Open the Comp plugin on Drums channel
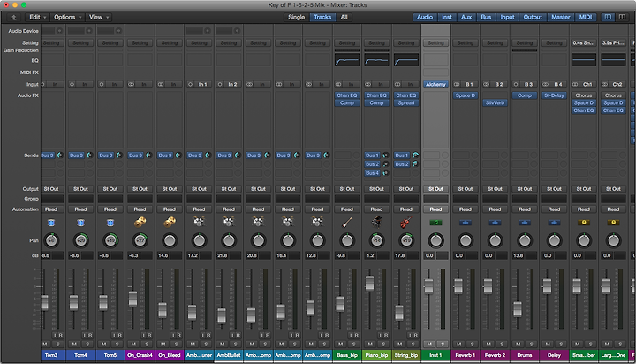Viewport: 636px width, 364px height. pyautogui.click(x=525, y=95)
